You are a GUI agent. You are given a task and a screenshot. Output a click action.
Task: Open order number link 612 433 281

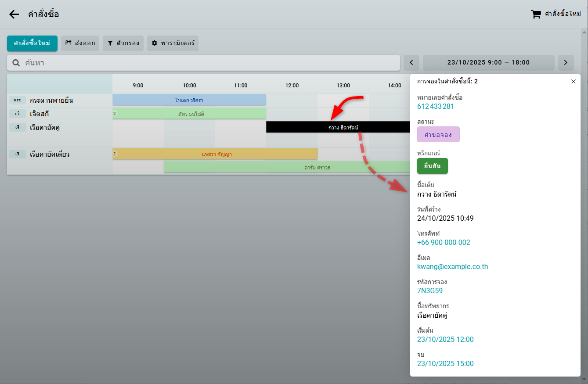[x=435, y=106]
